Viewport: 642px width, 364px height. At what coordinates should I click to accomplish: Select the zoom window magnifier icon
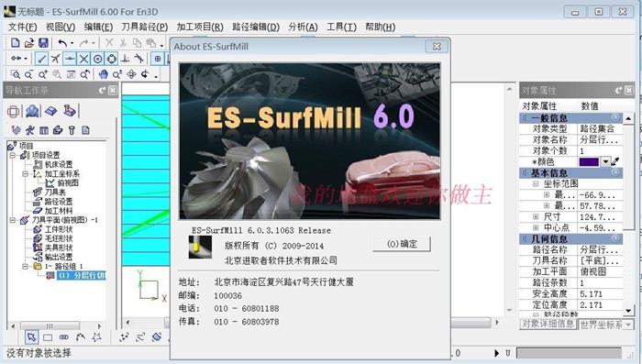click(x=16, y=74)
